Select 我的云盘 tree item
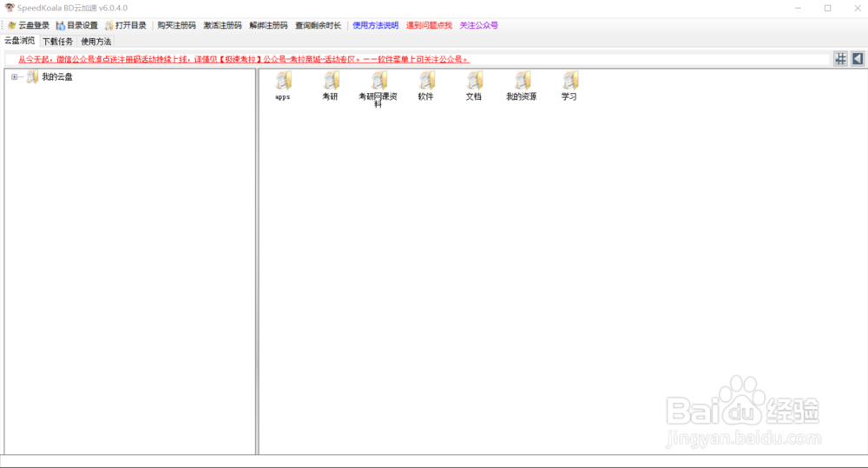This screenshot has height=468, width=868. pyautogui.click(x=57, y=77)
